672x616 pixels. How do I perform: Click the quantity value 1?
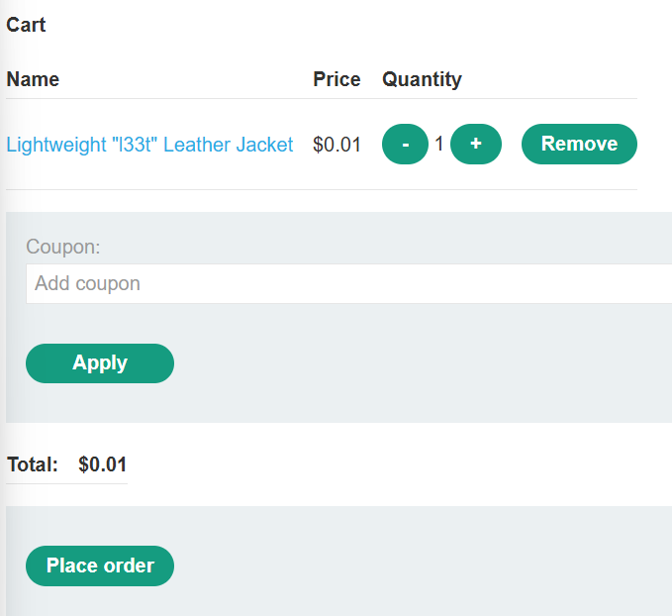[x=439, y=145]
